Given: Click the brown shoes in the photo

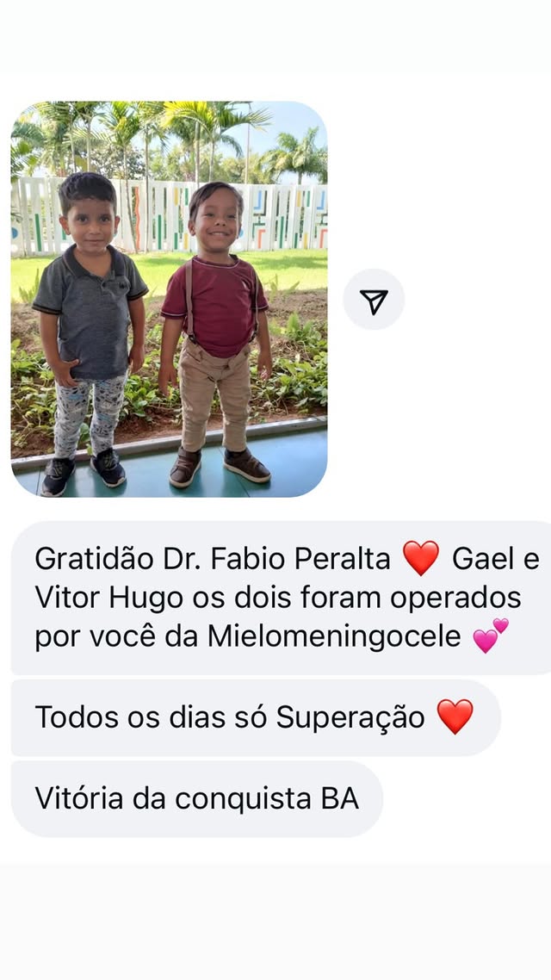Looking at the screenshot, I should click(x=220, y=466).
